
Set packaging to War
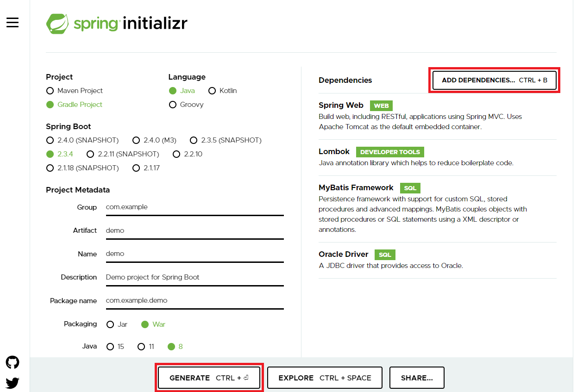153,324
